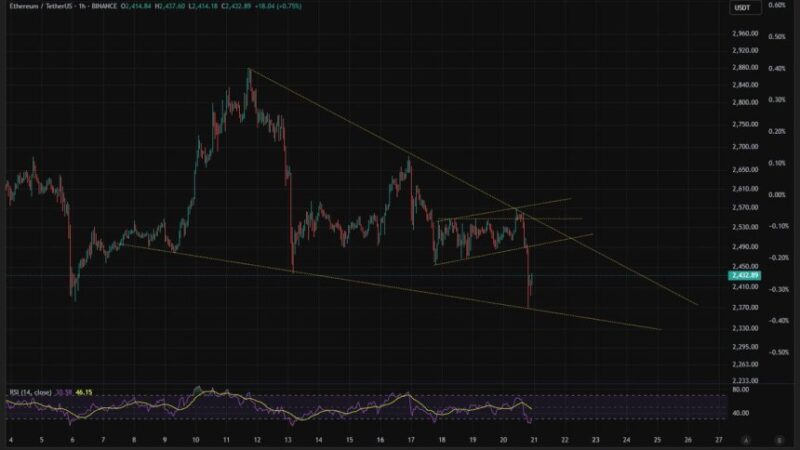800x450 pixels.
Task: Click the RSI value 46.15
Action: (84, 392)
